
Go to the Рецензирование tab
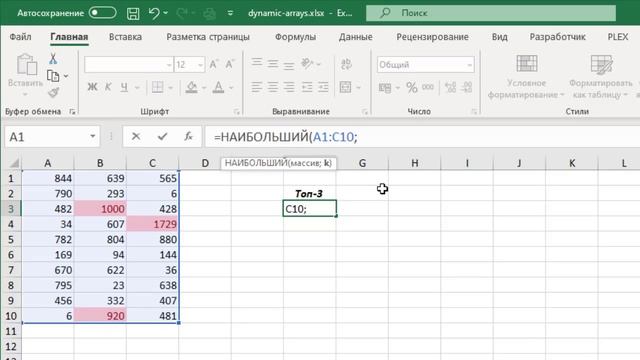[432, 37]
